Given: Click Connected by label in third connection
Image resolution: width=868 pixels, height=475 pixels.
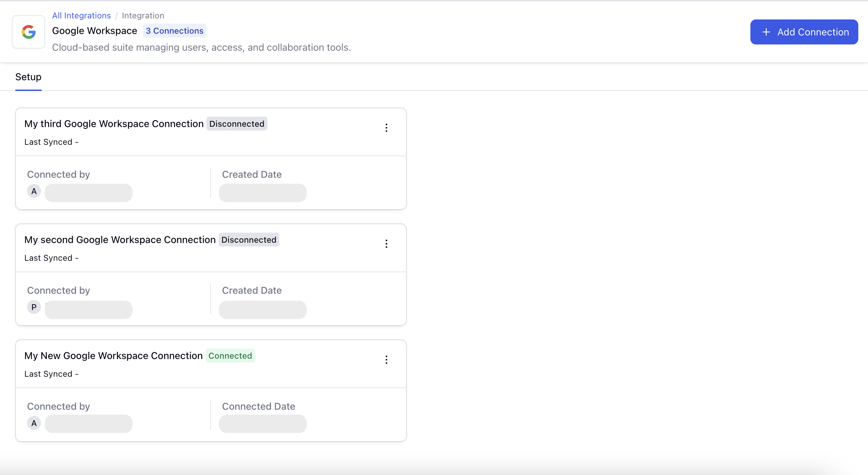Looking at the screenshot, I should 59,174.
